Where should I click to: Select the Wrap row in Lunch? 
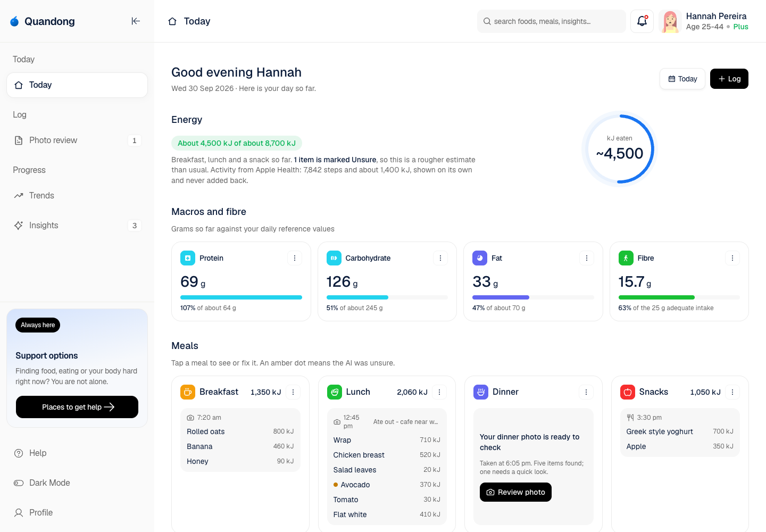(387, 440)
